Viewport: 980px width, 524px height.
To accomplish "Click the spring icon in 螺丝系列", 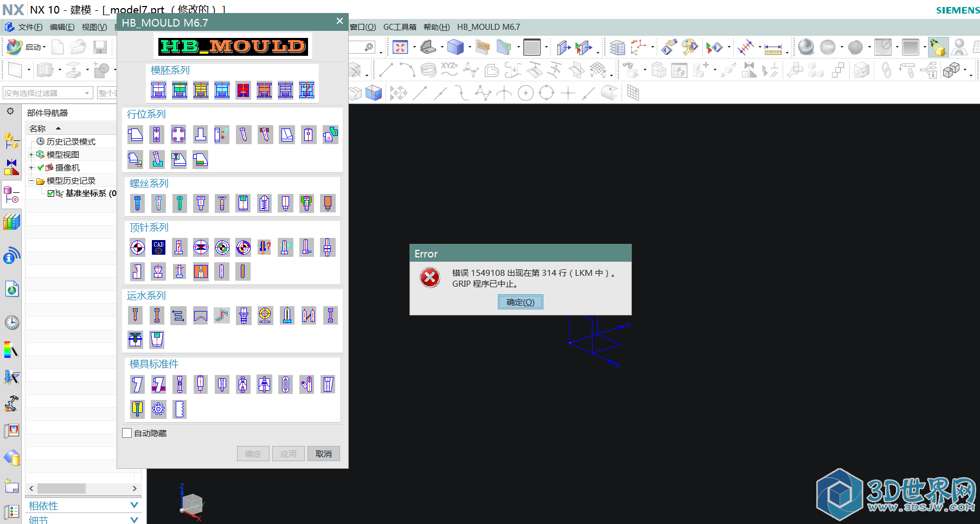I will tap(264, 203).
